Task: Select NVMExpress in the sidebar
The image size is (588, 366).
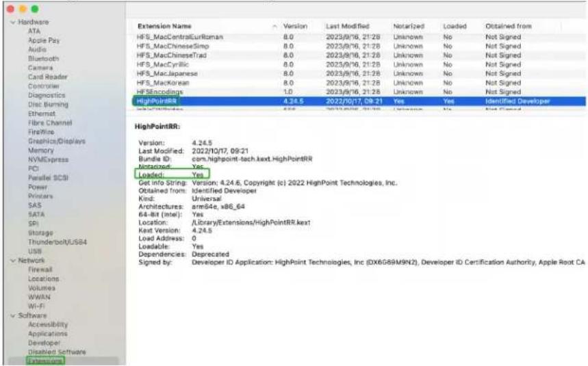Action: pyautogui.click(x=49, y=159)
